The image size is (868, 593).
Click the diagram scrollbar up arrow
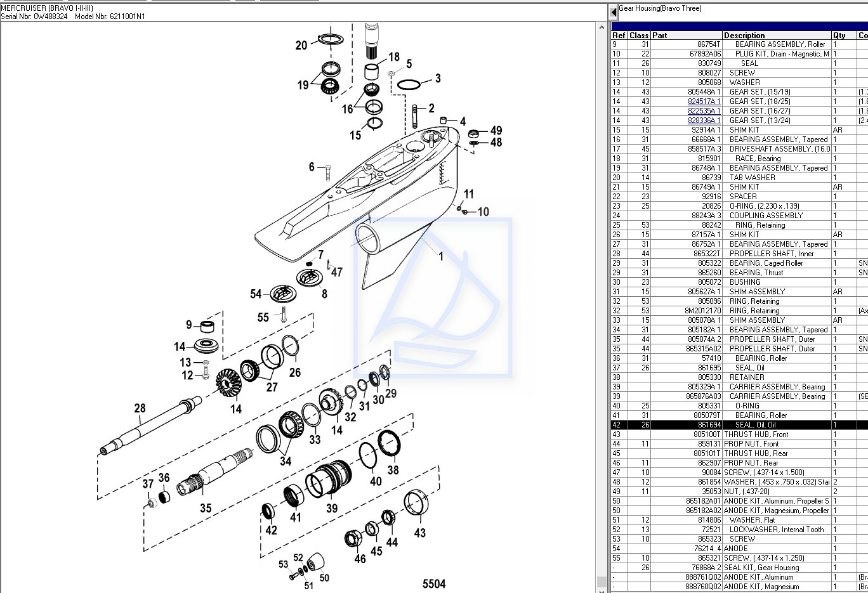click(x=602, y=28)
